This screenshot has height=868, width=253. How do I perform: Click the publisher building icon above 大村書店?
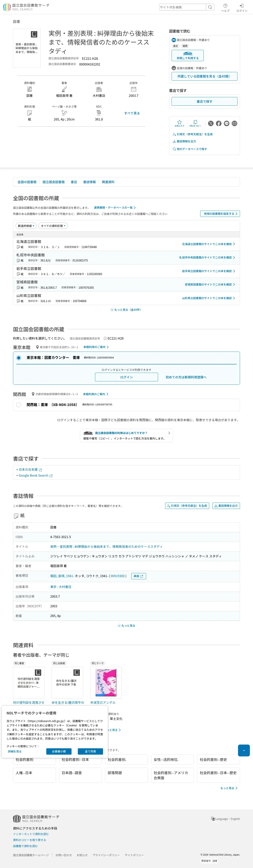pyautogui.click(x=99, y=89)
